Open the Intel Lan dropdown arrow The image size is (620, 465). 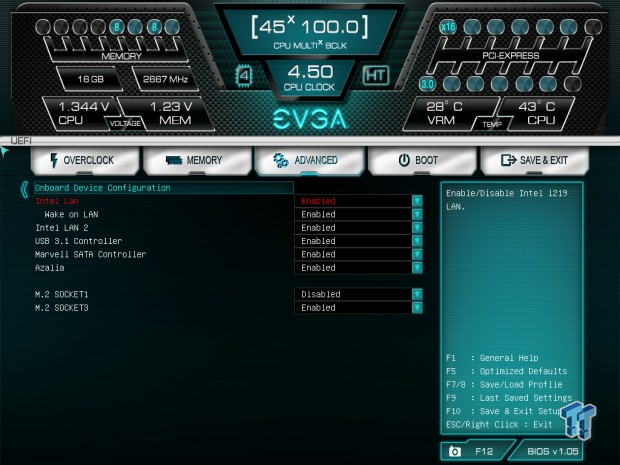click(417, 201)
